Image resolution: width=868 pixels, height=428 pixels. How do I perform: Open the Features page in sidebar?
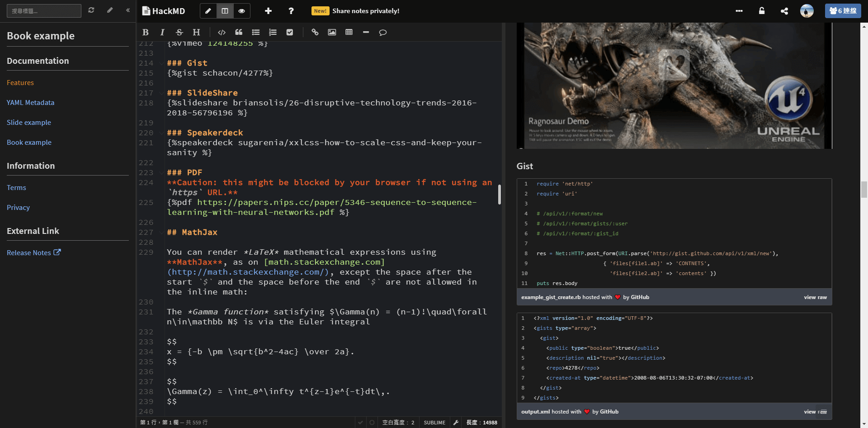(x=20, y=83)
